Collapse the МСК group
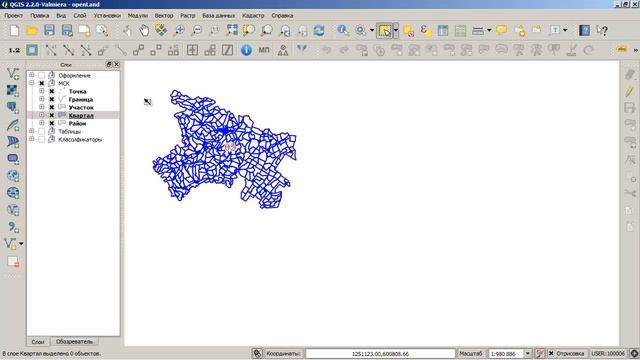Image resolution: width=640 pixels, height=360 pixels. tap(31, 83)
